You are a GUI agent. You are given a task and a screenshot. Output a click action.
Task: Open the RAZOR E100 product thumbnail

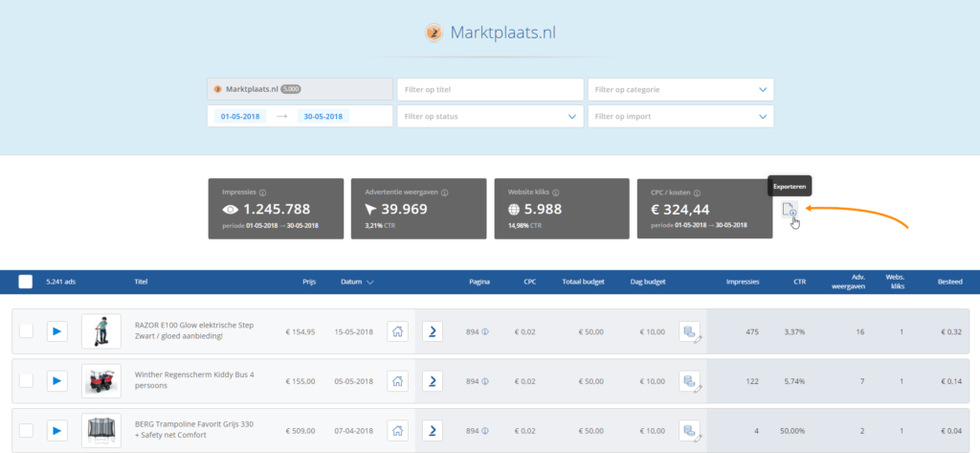pyautogui.click(x=101, y=331)
